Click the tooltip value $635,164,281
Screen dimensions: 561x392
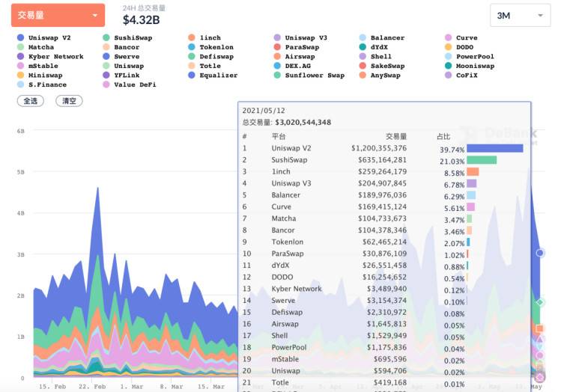[382, 160]
